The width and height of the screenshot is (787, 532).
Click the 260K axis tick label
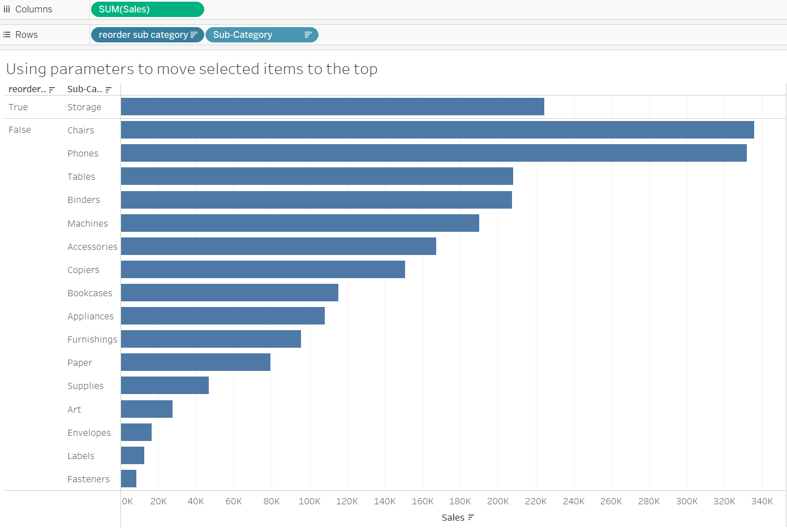[611, 501]
